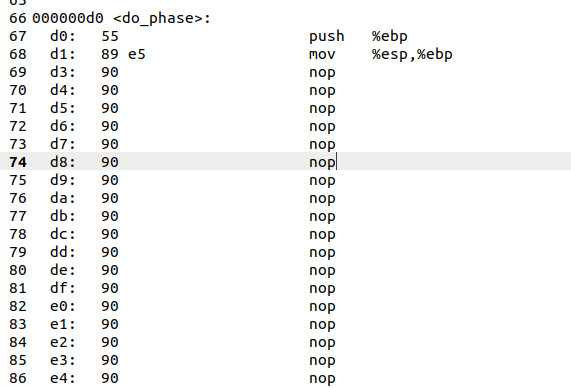
Task: Click byte 55 at address d0
Action: coord(110,36)
